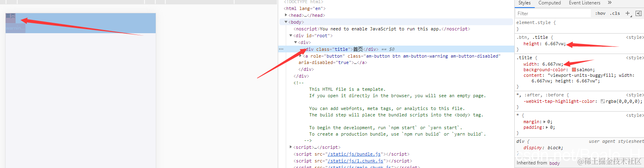The image size is (644, 168).
Task: Select the div class title element row
Action: click(x=396, y=49)
